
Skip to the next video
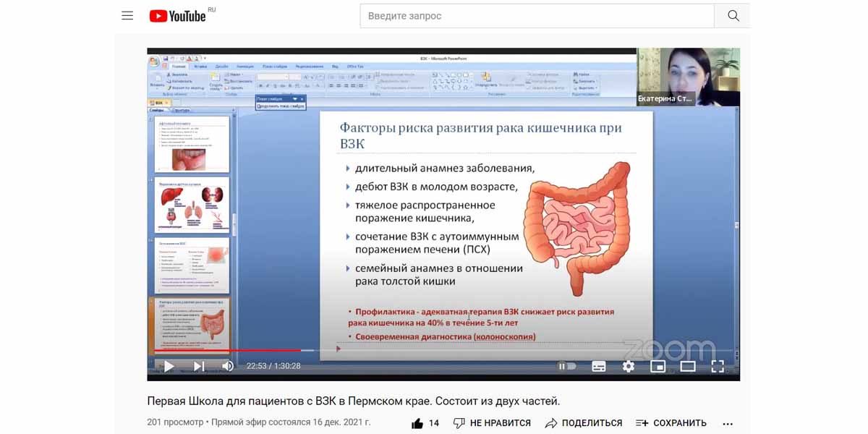point(199,366)
